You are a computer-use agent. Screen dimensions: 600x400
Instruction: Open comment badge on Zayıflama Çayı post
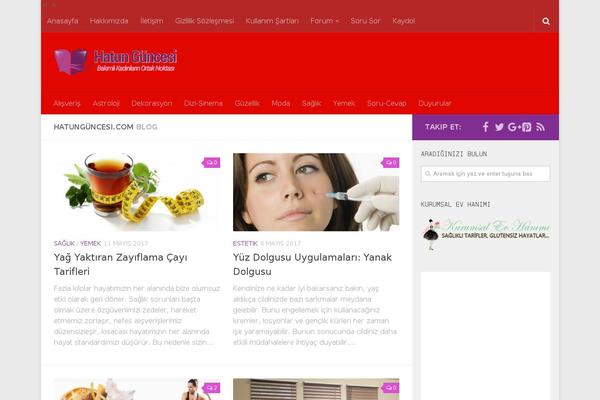click(212, 163)
